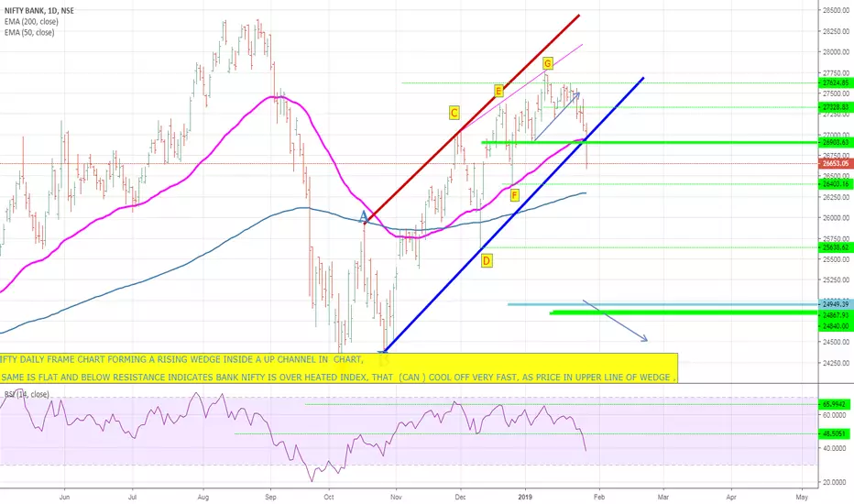Viewport: 854px width, 504px height.
Task: Click the 2019 label on time axis
Action: 525,497
